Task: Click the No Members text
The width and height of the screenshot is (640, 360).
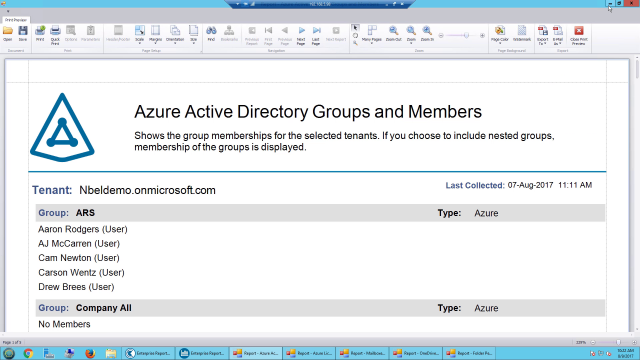Action: [x=64, y=324]
